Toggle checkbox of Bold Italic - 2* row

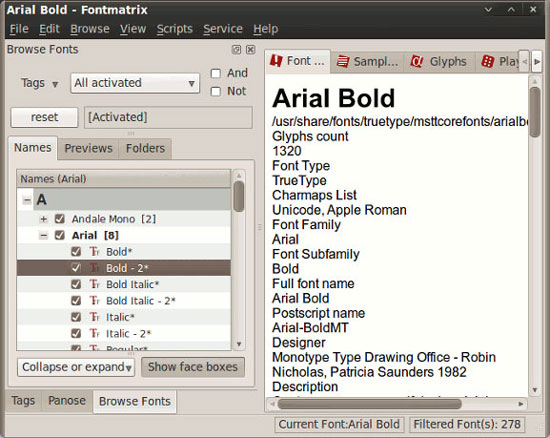coord(76,301)
